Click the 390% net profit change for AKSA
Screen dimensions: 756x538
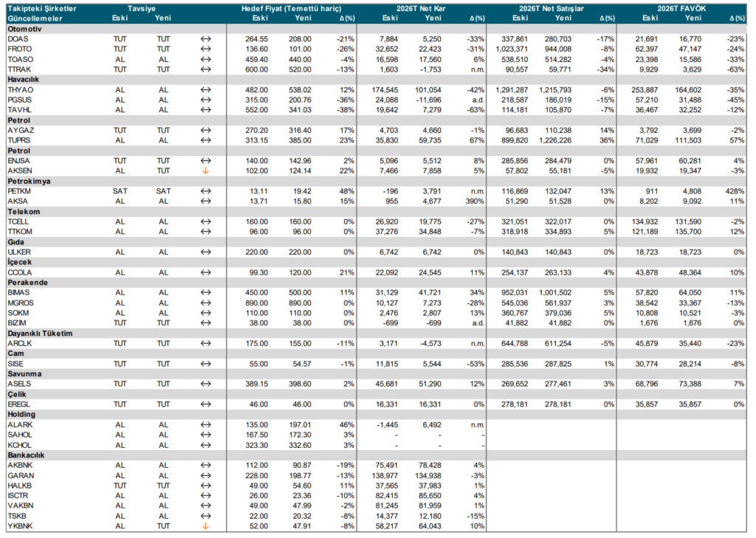point(475,201)
